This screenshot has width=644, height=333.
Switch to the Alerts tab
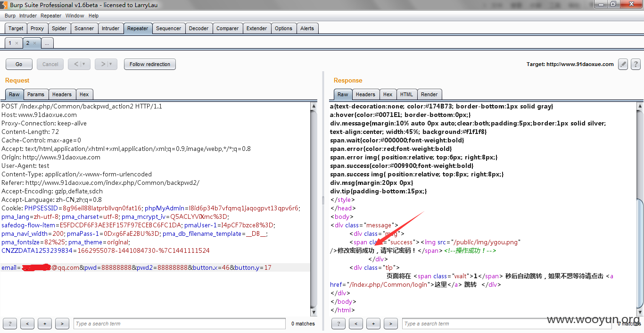(x=307, y=28)
